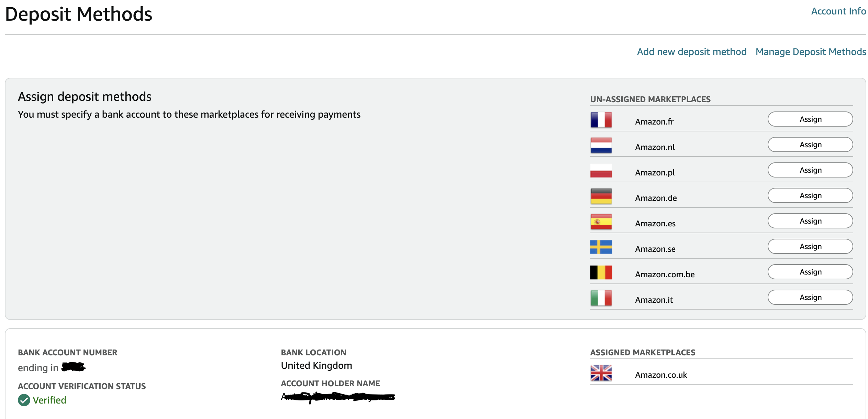
Task: Open the Account Info link
Action: (x=838, y=11)
